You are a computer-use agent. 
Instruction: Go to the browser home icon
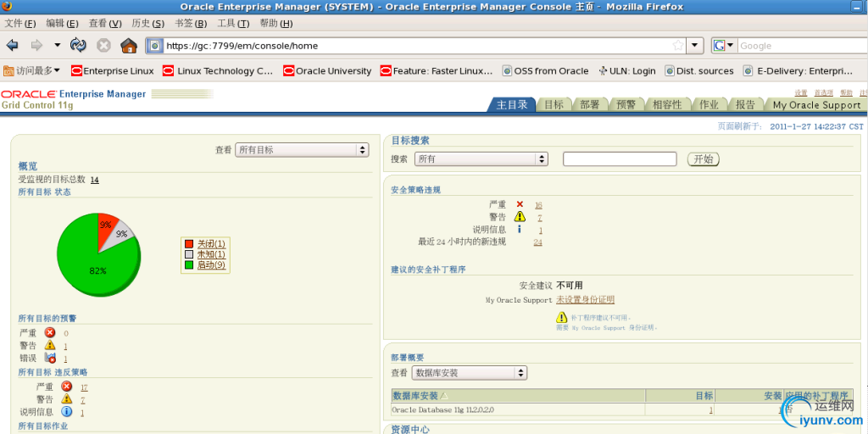coord(129,46)
